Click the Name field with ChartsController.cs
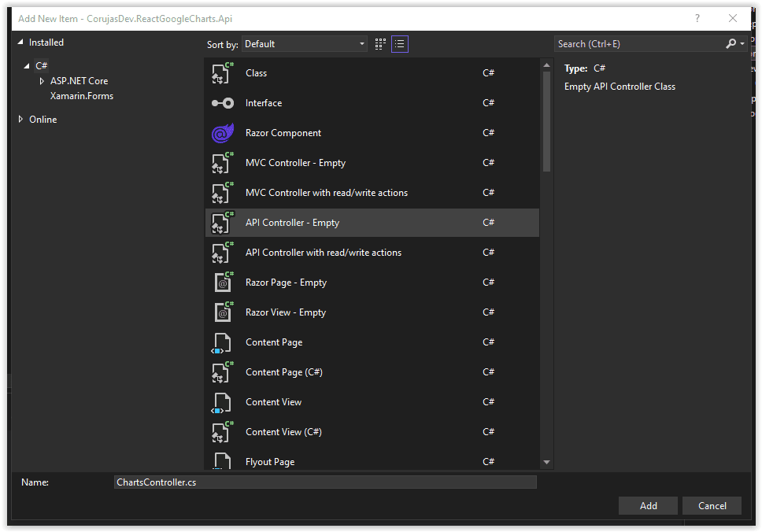The height and width of the screenshot is (532, 762). click(x=325, y=482)
